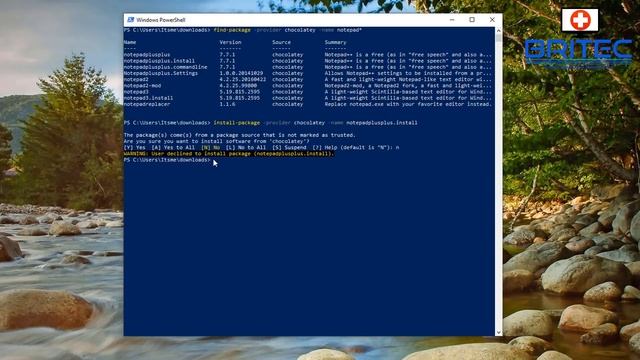Click the 'notepadreplacer' package name
Image resolution: width=640 pixels, height=360 pixels.
[x=147, y=104]
